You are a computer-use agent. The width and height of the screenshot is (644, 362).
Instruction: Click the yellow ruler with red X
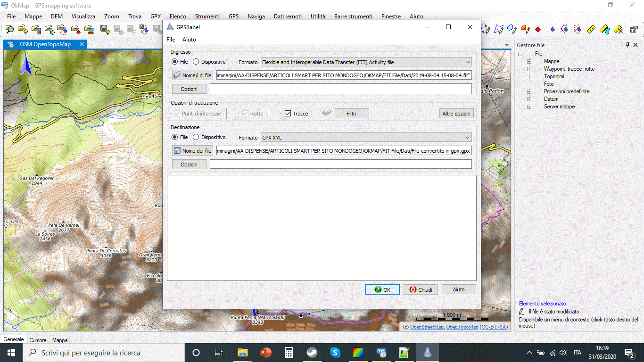[x=618, y=30]
